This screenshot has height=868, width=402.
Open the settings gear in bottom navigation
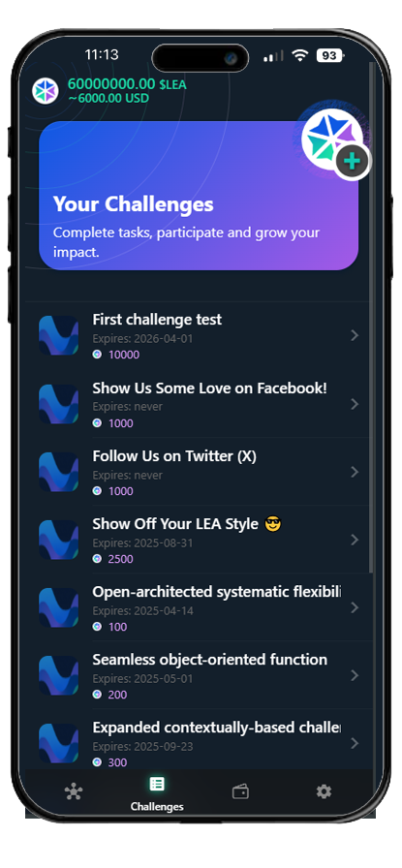click(x=324, y=791)
